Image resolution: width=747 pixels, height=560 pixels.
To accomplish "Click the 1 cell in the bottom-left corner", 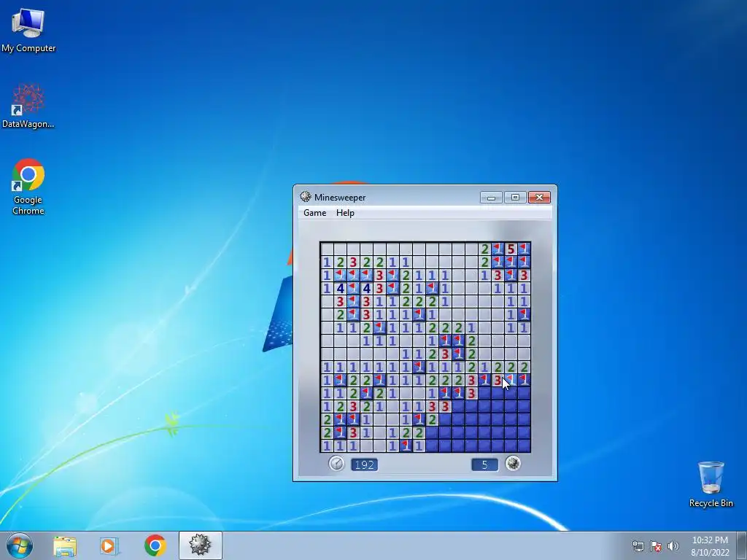I will [x=327, y=446].
